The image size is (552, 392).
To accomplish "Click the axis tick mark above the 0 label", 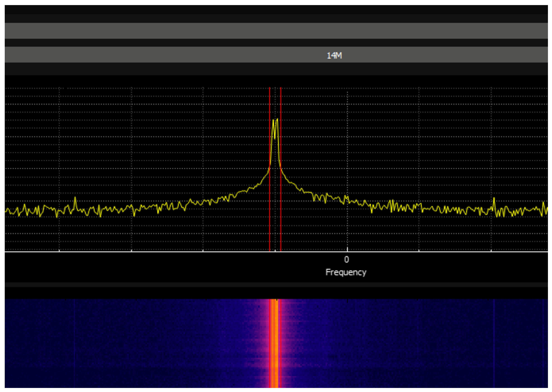I will [x=347, y=249].
